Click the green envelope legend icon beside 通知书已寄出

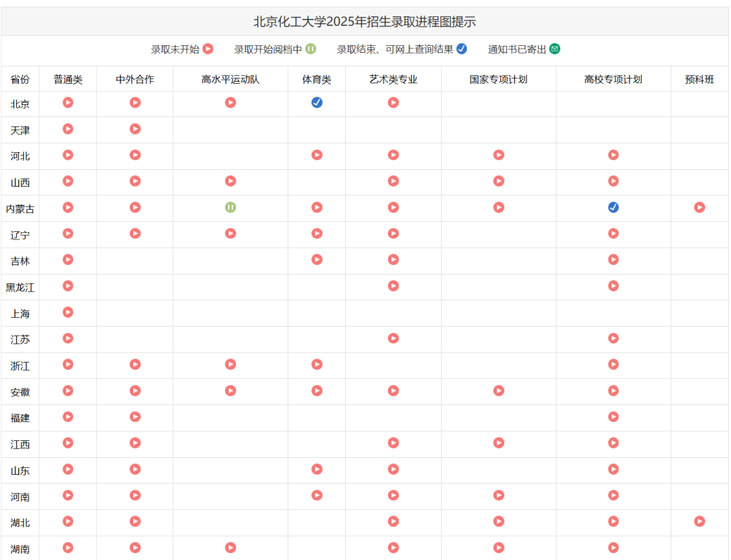point(555,49)
